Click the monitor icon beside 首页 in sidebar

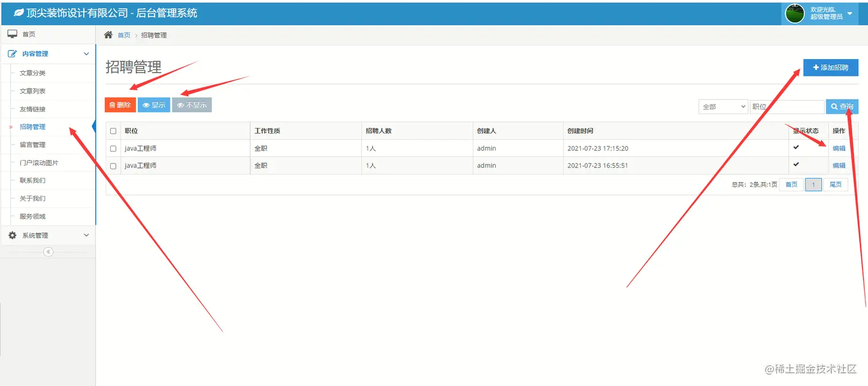[12, 34]
